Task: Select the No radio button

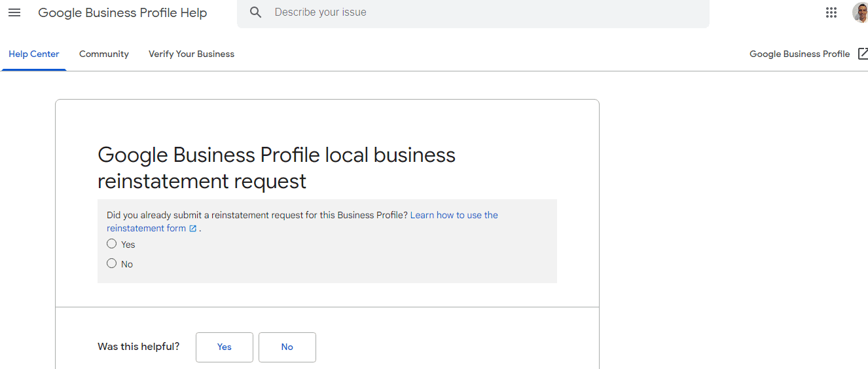Action: point(112,263)
